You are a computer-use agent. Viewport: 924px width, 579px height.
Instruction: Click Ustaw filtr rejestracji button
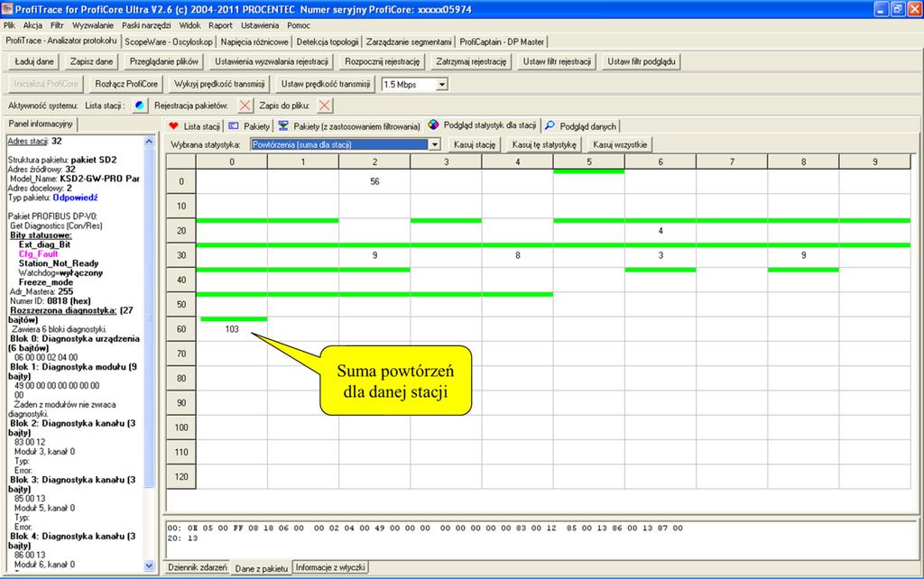557,61
